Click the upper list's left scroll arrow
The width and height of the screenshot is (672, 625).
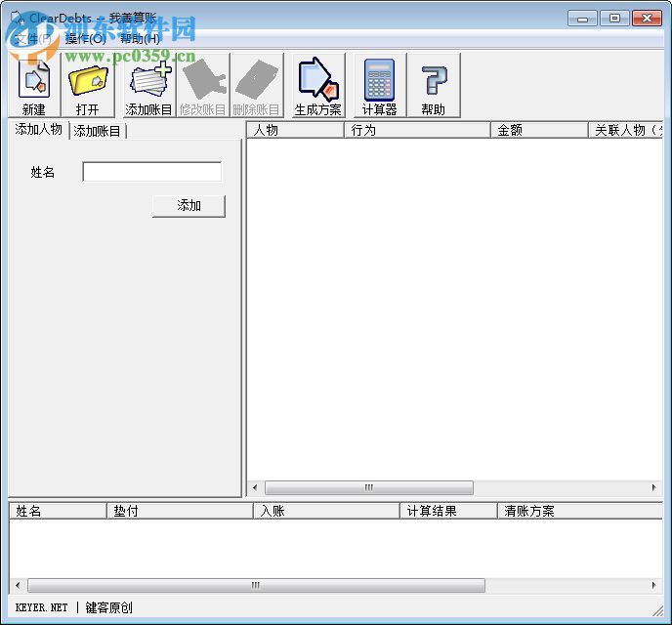(x=255, y=487)
